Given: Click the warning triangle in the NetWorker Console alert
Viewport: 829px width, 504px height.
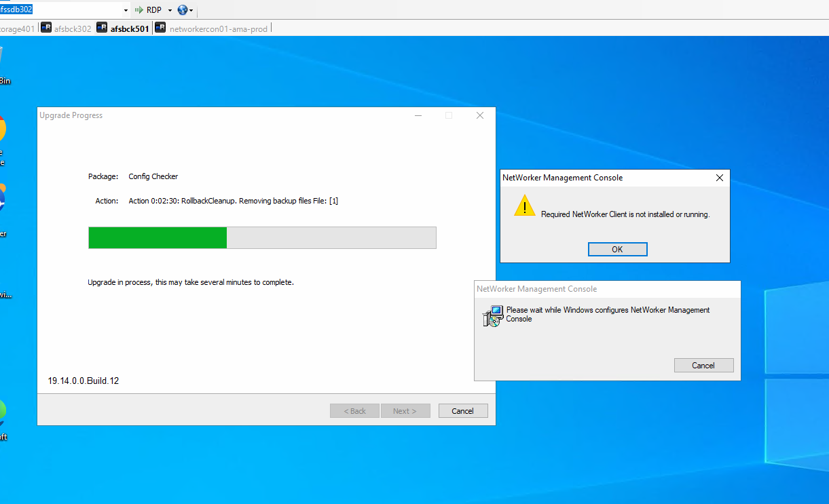Looking at the screenshot, I should point(524,206).
